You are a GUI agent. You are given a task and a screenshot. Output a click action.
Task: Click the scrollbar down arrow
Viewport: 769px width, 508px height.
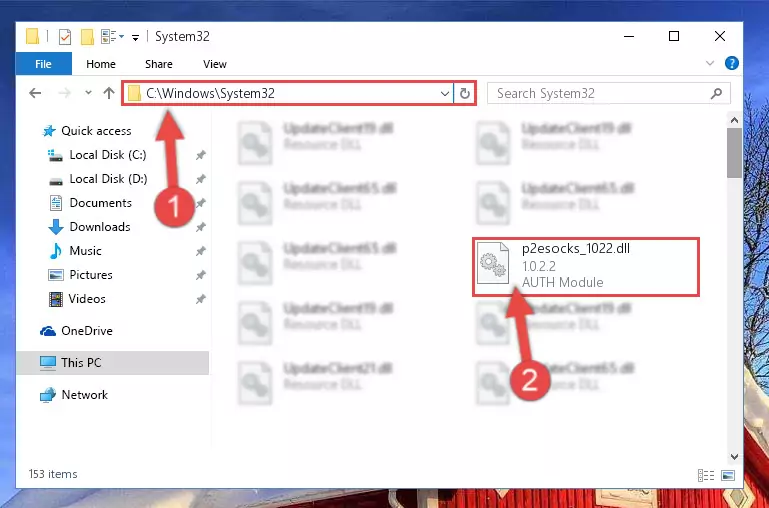(x=734, y=457)
